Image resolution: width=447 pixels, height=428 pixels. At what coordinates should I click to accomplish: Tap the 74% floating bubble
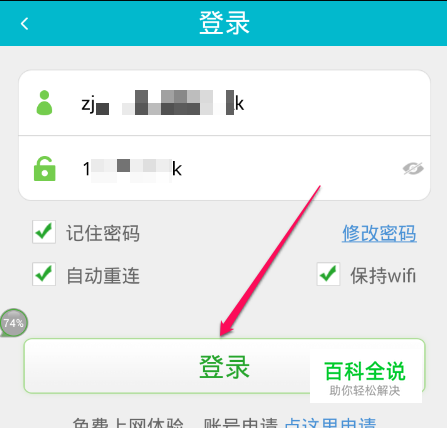[14, 323]
